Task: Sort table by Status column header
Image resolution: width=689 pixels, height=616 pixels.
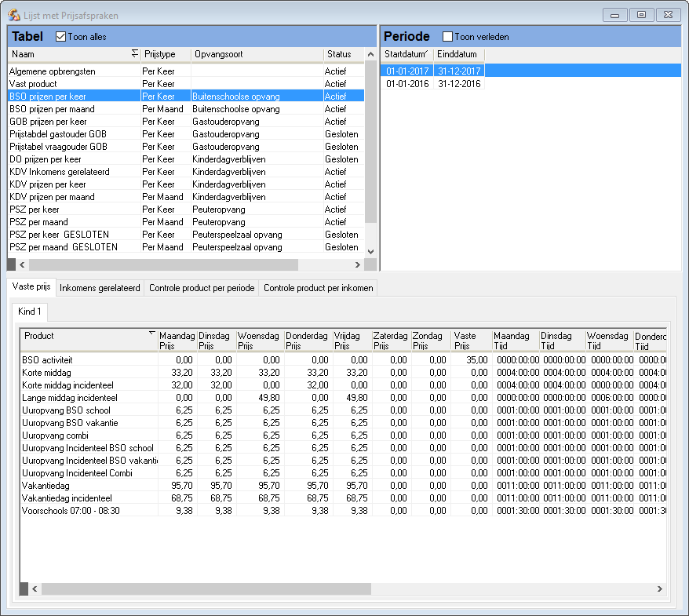Action: tap(339, 54)
